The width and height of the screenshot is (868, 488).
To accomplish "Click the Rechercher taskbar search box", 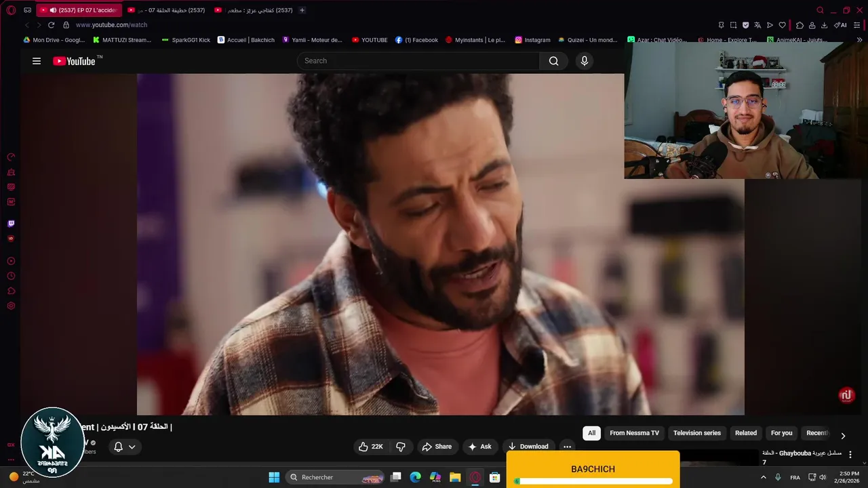I will (336, 477).
